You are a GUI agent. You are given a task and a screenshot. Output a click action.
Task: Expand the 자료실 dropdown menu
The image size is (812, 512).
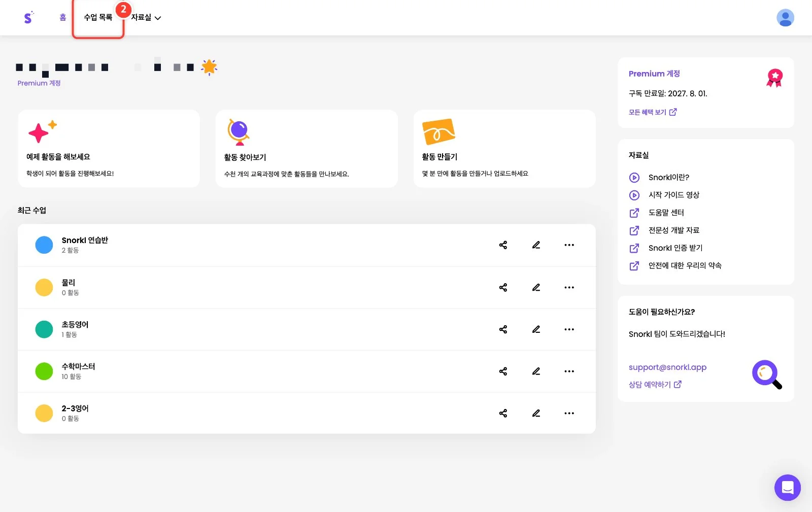point(146,18)
